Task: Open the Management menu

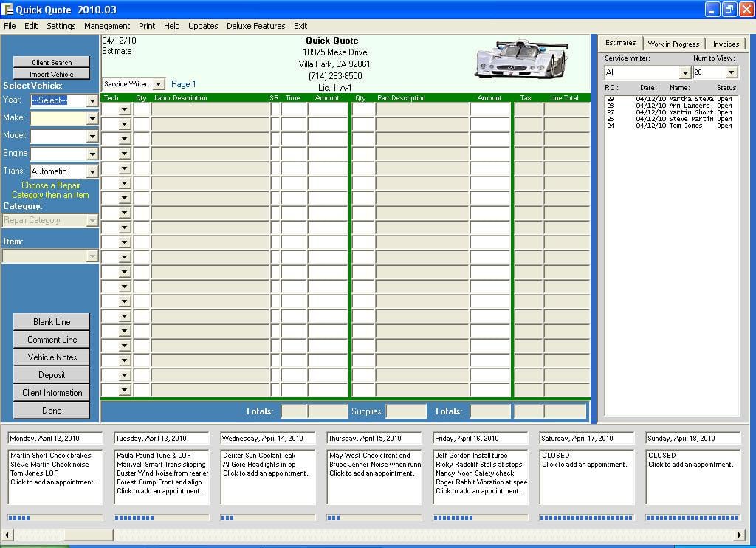Action: 107,26
